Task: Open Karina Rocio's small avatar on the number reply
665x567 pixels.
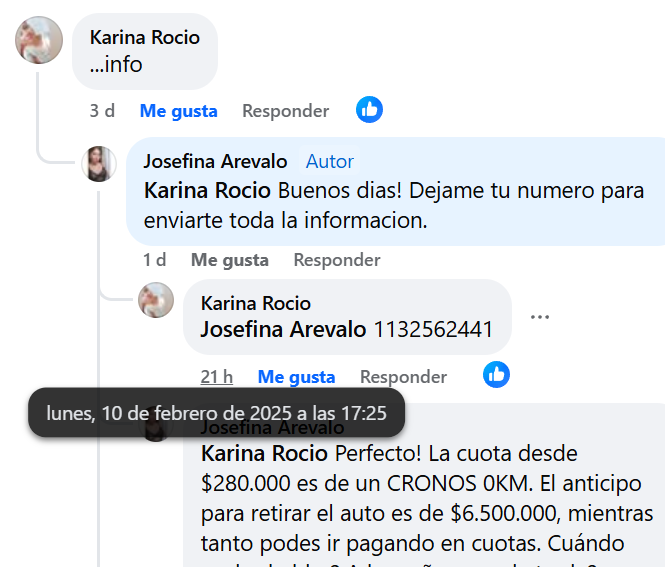Action: tap(156, 300)
